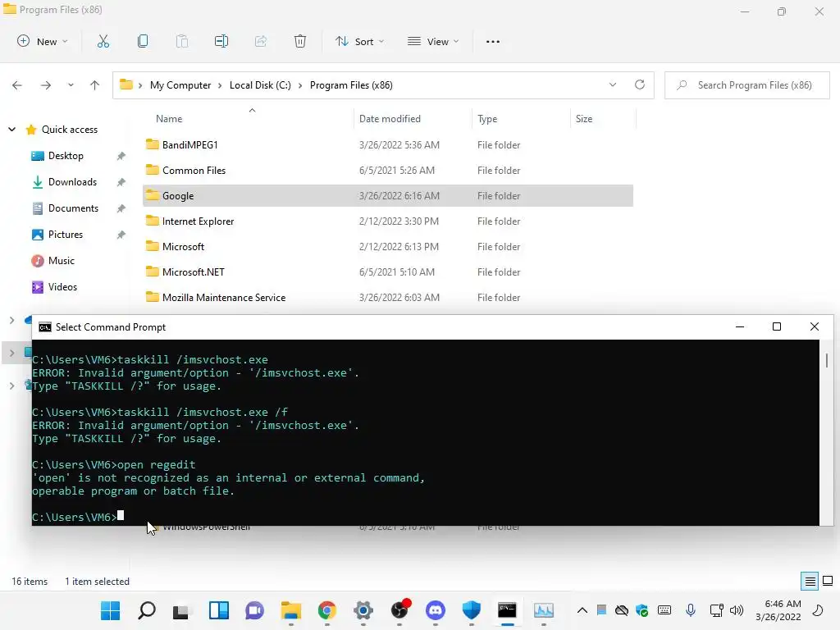Screen dimensions: 840x630
Task: Go up one folder level
Action: [95, 85]
